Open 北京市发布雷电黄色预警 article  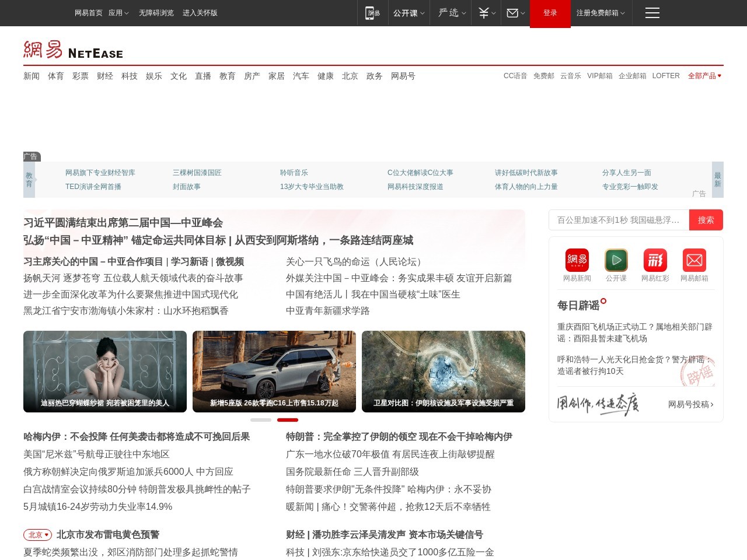(108, 535)
